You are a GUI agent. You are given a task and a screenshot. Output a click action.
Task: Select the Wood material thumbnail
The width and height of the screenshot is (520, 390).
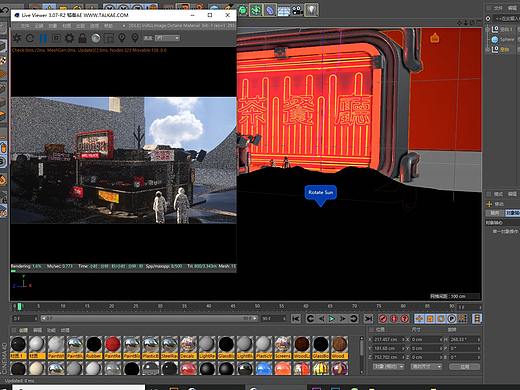click(x=339, y=347)
